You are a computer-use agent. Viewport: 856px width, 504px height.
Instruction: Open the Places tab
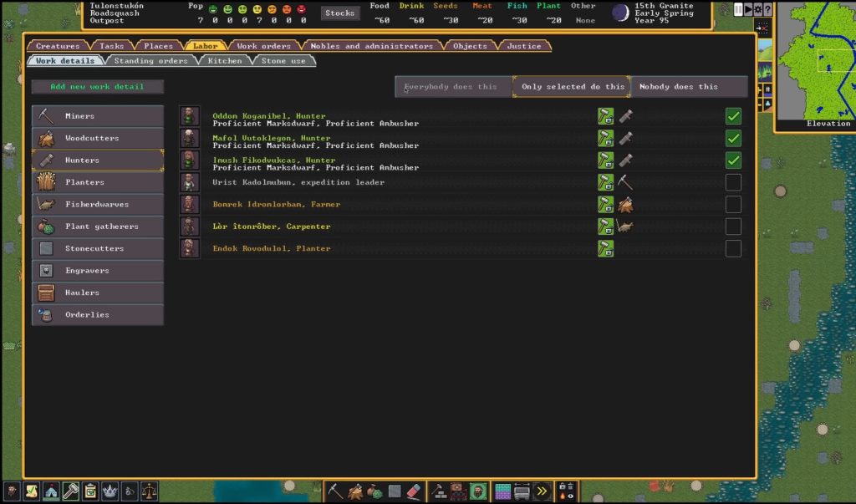(158, 46)
